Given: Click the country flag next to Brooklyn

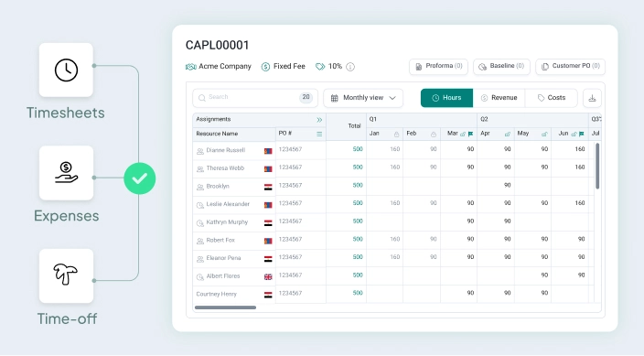Looking at the screenshot, I should click(268, 187).
